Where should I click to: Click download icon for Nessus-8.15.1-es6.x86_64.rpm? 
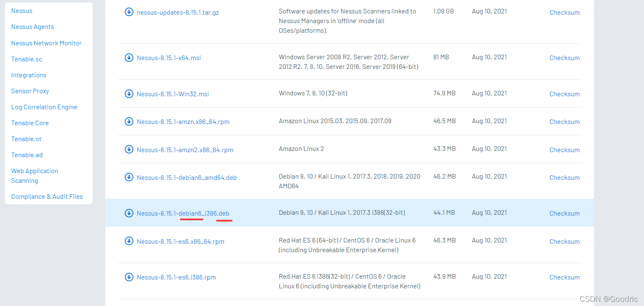(x=129, y=241)
